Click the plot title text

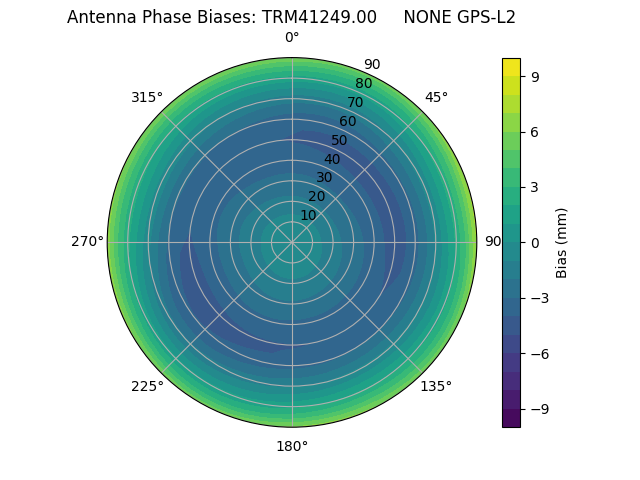coord(291,17)
